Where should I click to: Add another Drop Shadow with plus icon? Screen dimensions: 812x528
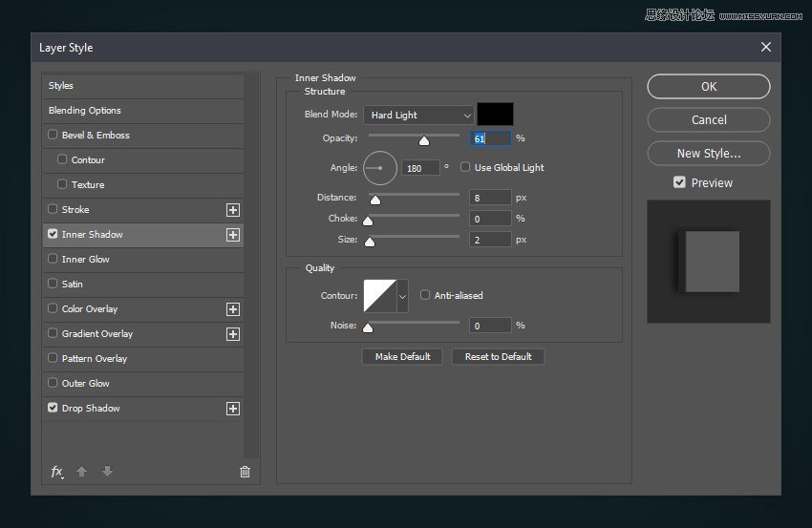pos(232,409)
